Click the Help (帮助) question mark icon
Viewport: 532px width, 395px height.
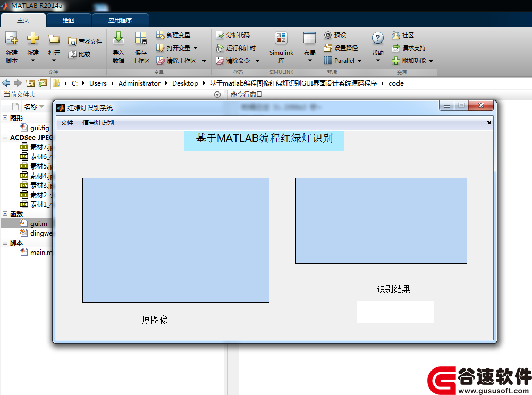378,38
